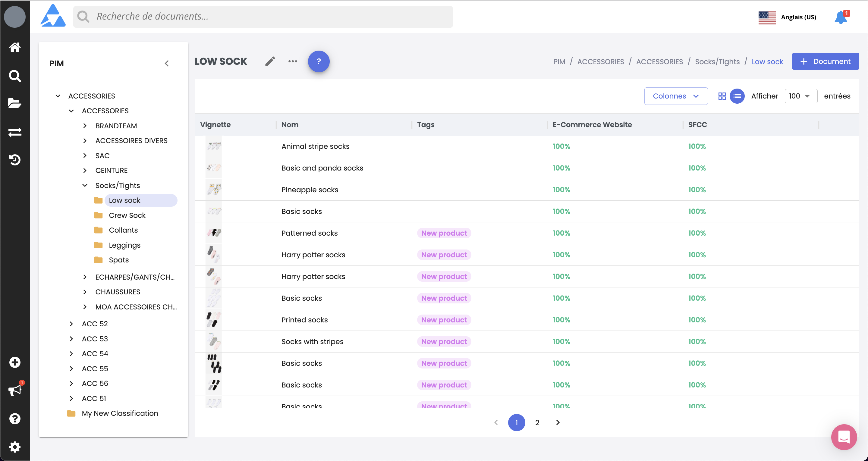Click the pencil edit icon next to LOW SOCK
The image size is (868, 461).
pyautogui.click(x=270, y=61)
